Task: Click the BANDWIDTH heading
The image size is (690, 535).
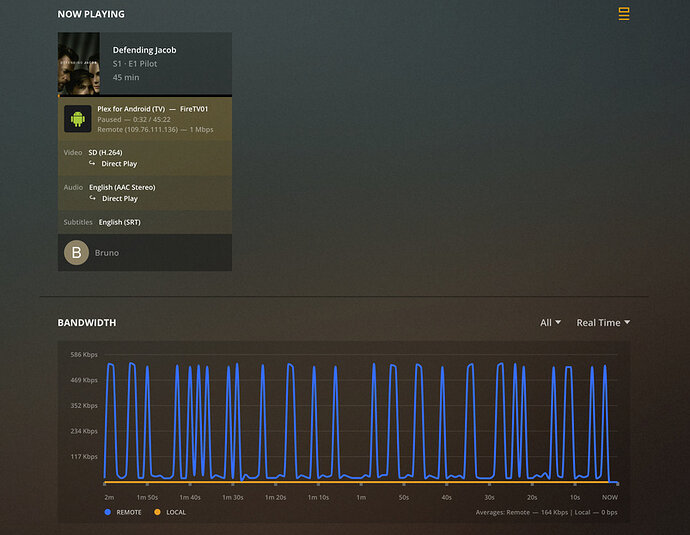Action: [87, 322]
